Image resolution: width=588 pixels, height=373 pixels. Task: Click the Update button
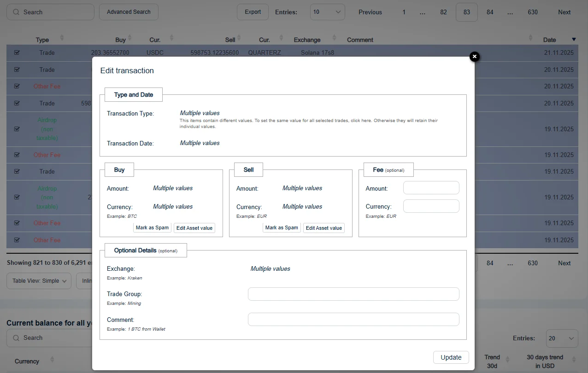click(451, 357)
